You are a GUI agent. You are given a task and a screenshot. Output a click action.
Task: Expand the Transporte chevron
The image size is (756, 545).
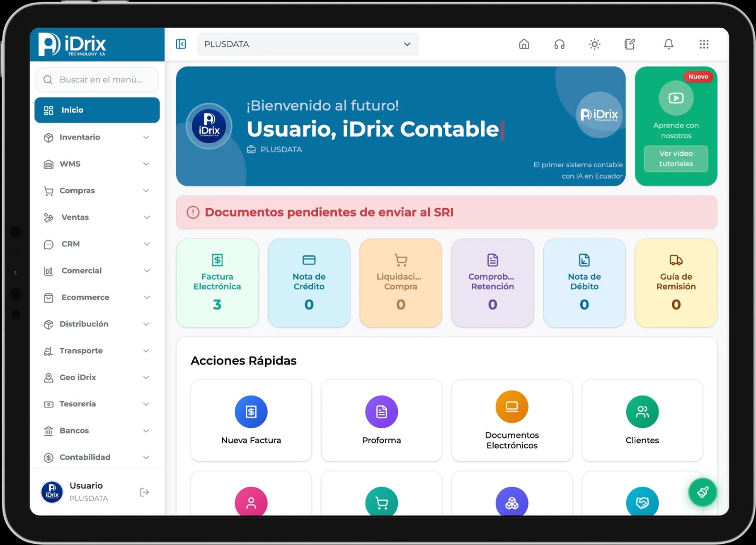(146, 351)
